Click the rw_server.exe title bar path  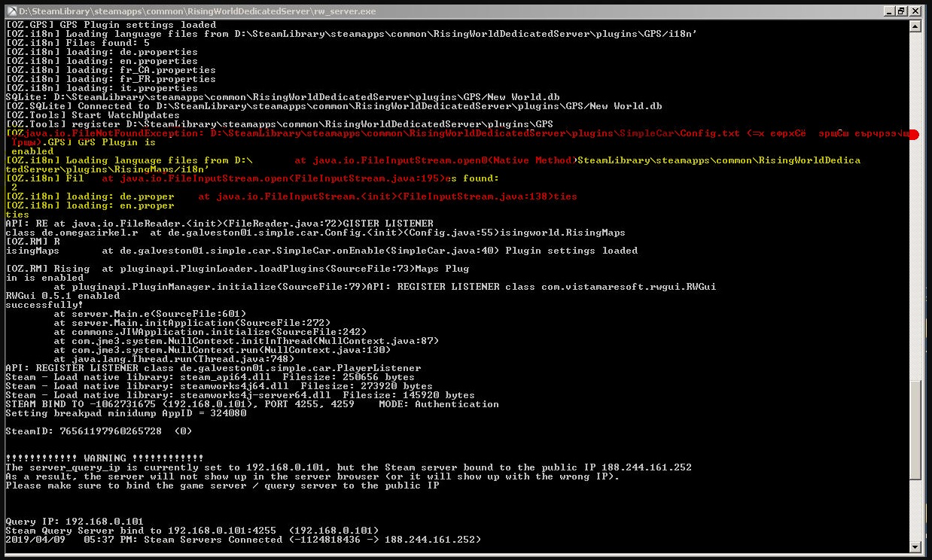[x=197, y=11]
